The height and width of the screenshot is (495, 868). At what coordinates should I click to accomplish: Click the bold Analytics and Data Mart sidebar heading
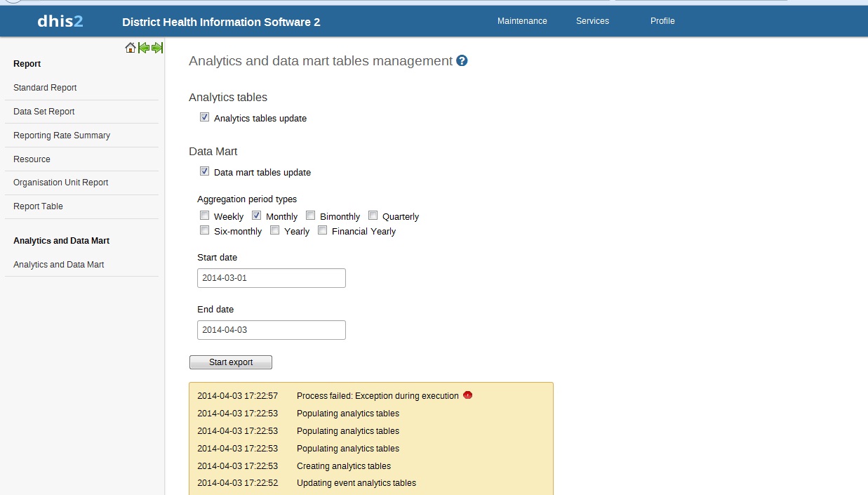point(61,241)
